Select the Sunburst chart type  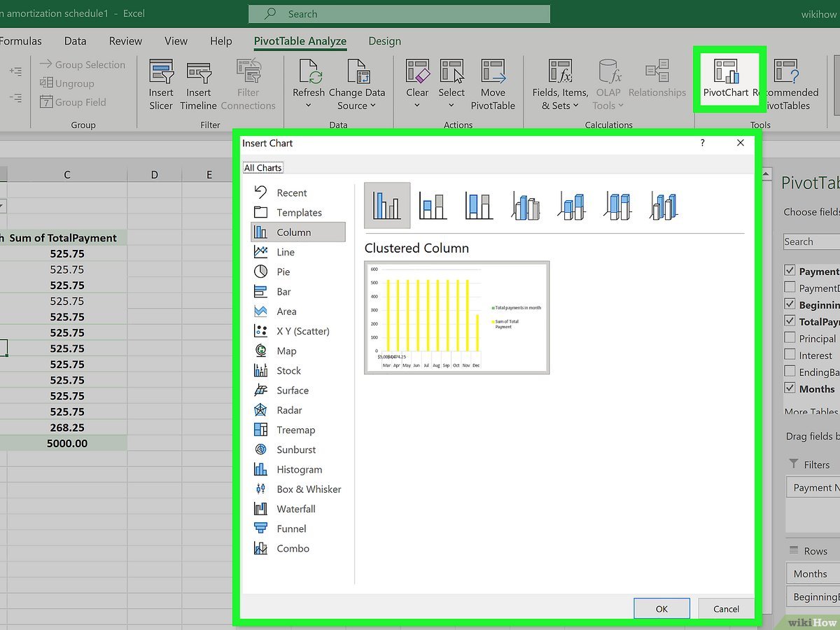click(x=295, y=449)
